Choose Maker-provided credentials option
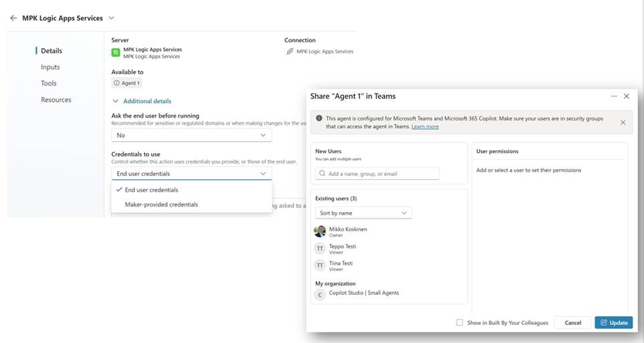The height and width of the screenshot is (343, 644). (x=161, y=205)
